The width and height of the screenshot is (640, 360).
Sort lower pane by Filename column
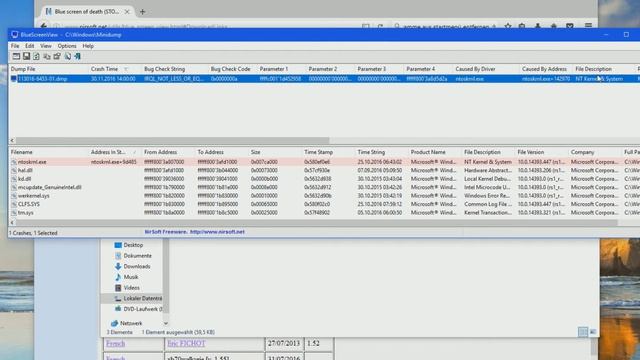coord(49,152)
